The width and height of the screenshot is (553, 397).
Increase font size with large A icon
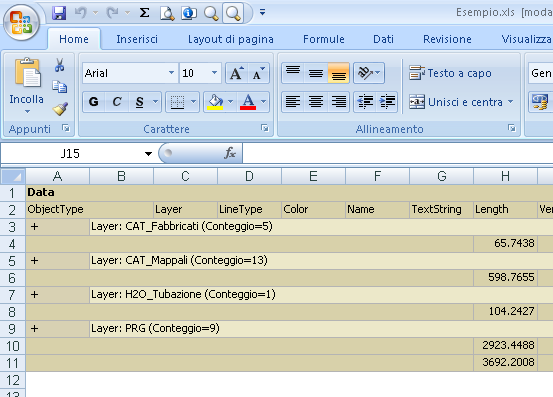coord(237,73)
